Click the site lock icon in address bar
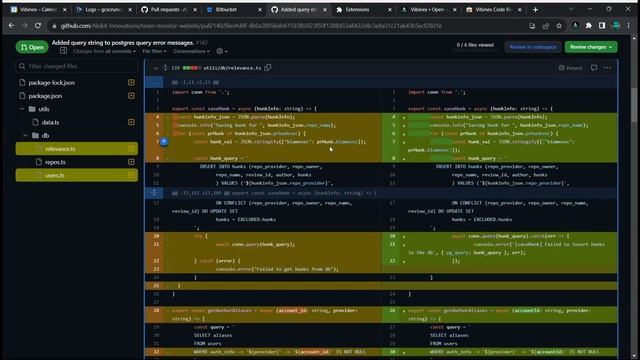The height and width of the screenshot is (360, 640). pos(54,26)
